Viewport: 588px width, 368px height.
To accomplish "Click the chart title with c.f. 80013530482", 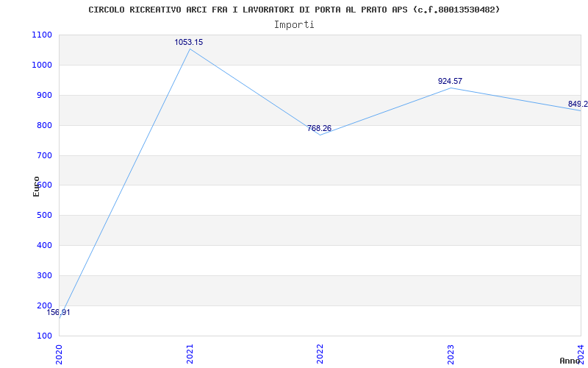I will 294,10.
